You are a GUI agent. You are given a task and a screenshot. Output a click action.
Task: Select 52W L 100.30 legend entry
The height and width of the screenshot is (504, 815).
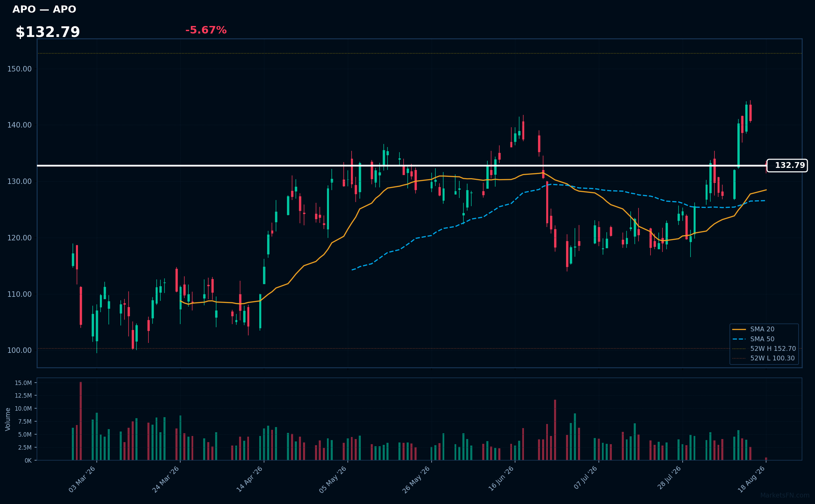click(x=763, y=358)
